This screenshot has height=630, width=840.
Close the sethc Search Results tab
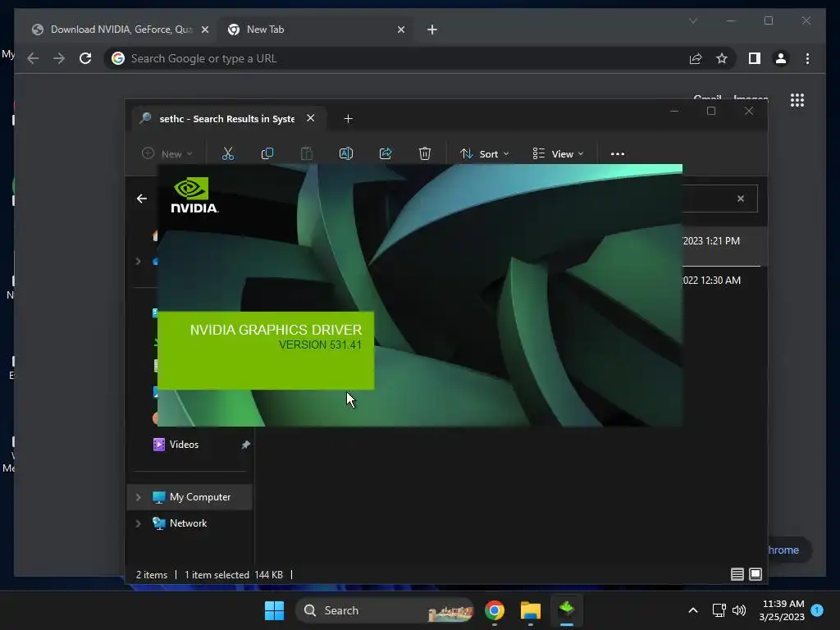click(x=310, y=118)
